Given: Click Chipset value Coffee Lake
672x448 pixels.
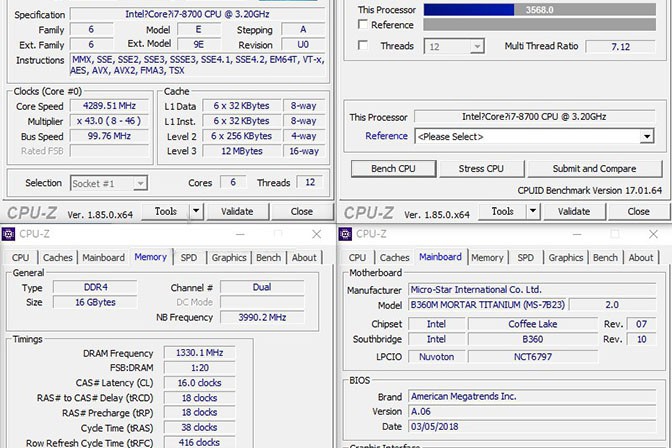Looking at the screenshot, I should click(533, 324).
